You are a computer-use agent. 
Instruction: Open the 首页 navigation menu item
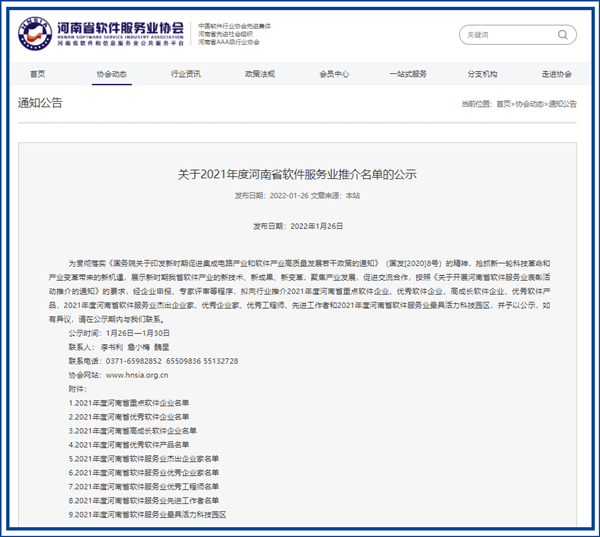(37, 74)
